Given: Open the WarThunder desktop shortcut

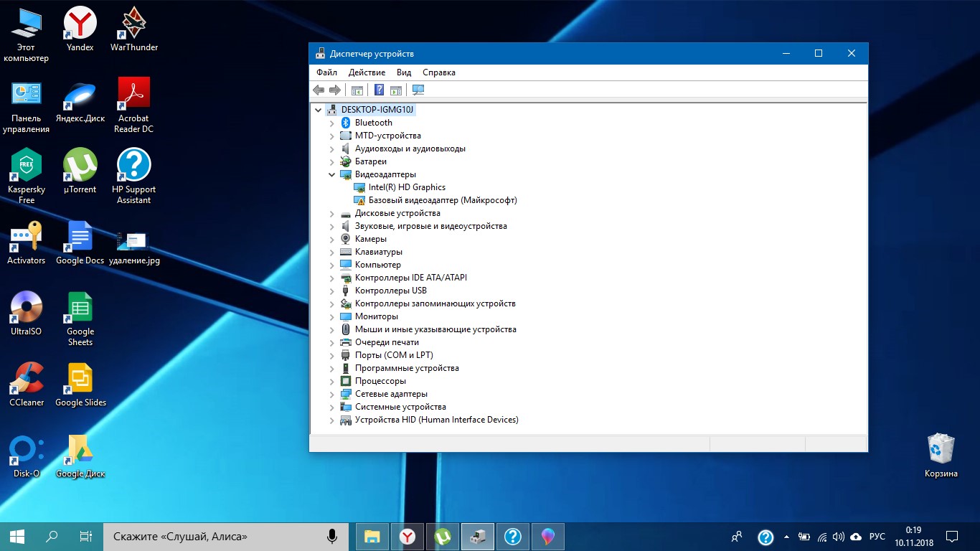Looking at the screenshot, I should pyautogui.click(x=134, y=29).
